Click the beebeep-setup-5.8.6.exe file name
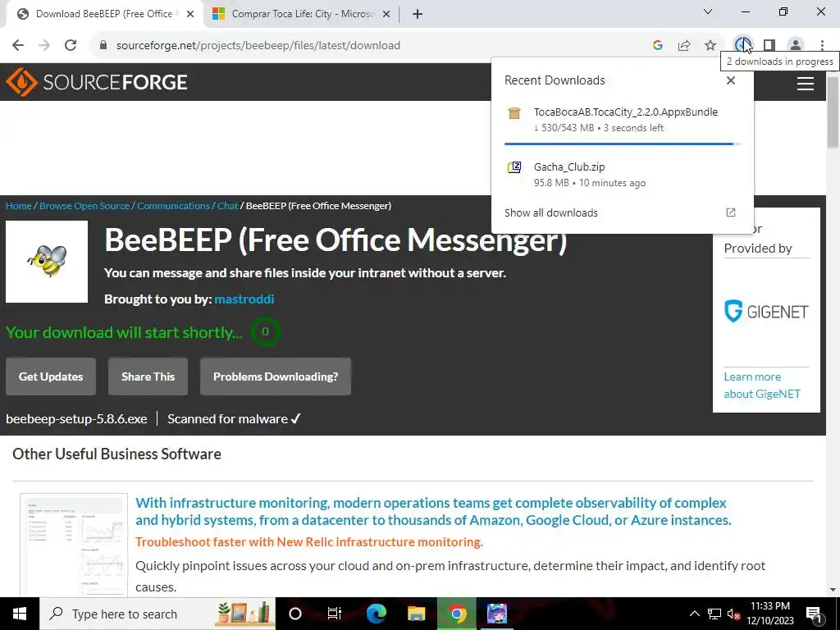840x630 pixels. coord(76,419)
